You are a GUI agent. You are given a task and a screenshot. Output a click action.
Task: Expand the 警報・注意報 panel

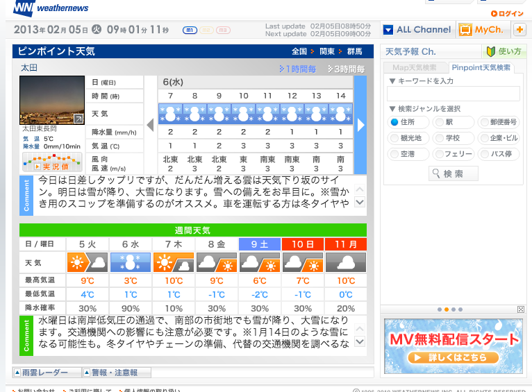click(x=117, y=373)
